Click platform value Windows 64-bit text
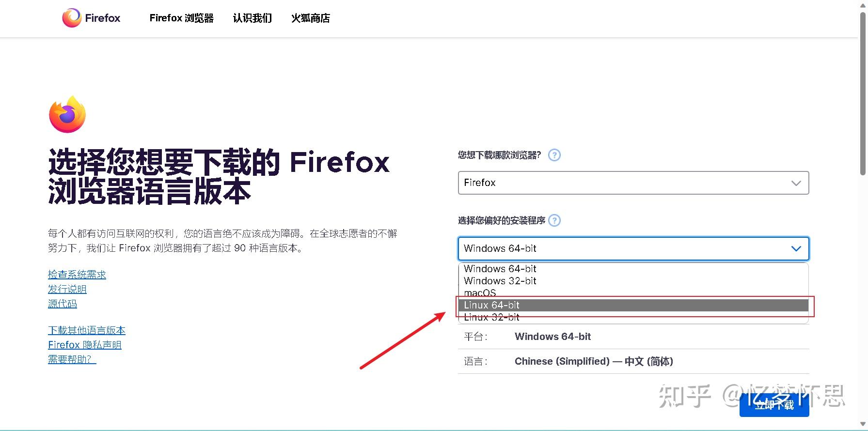 (x=552, y=337)
